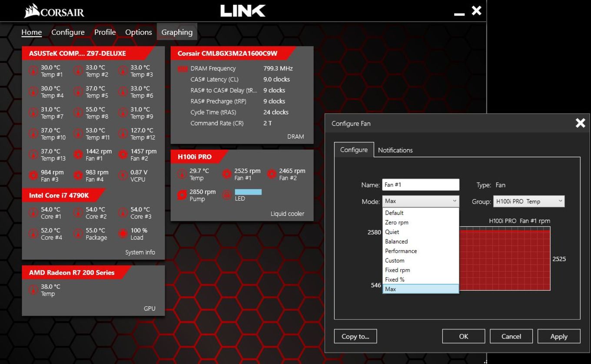Click the VCPU voltage icon
Image resolution: width=591 pixels, height=364 pixels.
[x=123, y=175]
